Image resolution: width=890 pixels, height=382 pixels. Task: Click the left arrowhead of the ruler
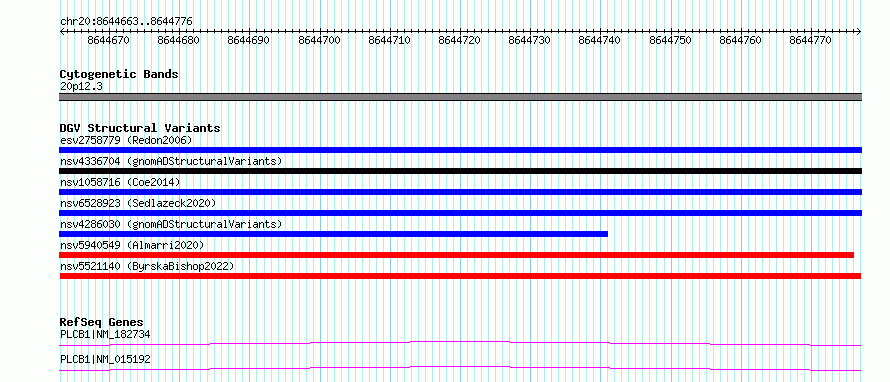click(x=62, y=32)
